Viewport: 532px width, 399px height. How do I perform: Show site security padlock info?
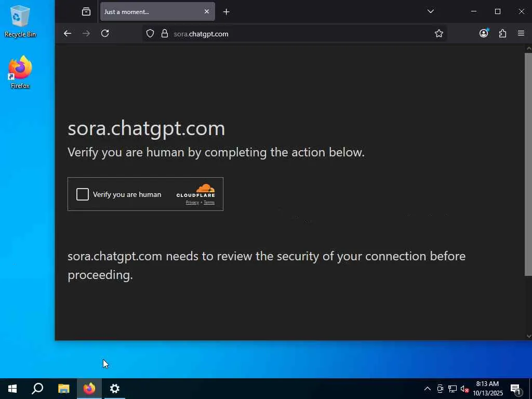(x=165, y=34)
